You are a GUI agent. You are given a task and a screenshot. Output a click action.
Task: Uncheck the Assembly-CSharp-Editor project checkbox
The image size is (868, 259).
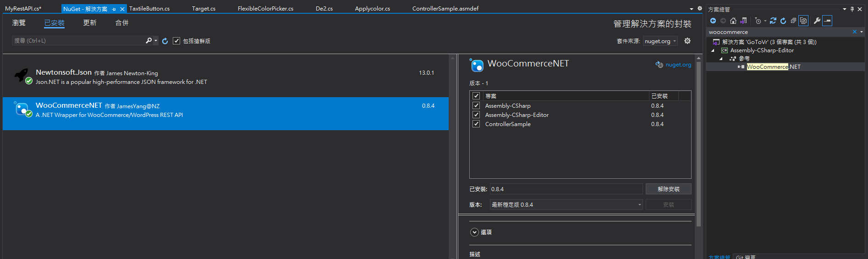(x=476, y=115)
